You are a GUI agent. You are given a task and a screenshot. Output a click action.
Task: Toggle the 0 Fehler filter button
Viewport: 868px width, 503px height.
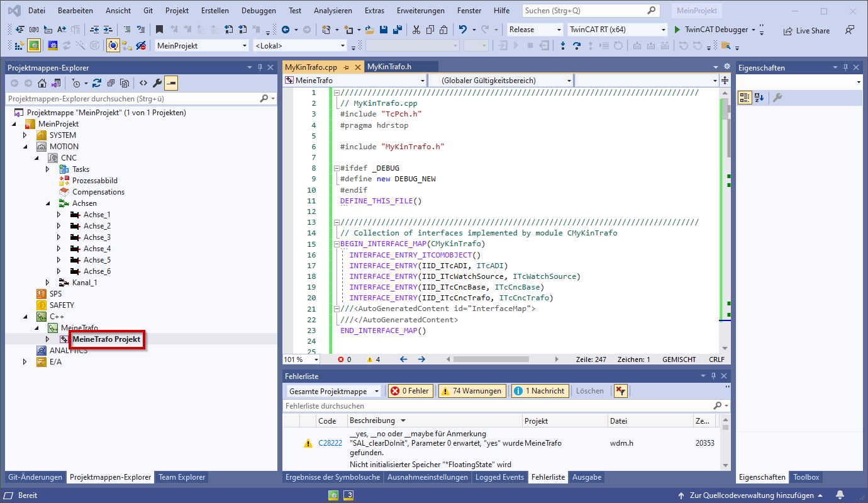pyautogui.click(x=411, y=391)
